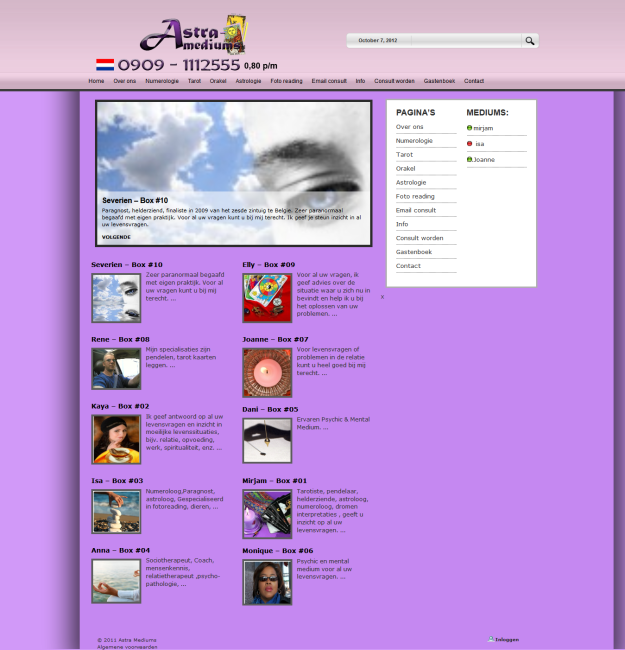Open Email consult in Pagina's sidebar
The height and width of the screenshot is (650, 625).
[416, 210]
